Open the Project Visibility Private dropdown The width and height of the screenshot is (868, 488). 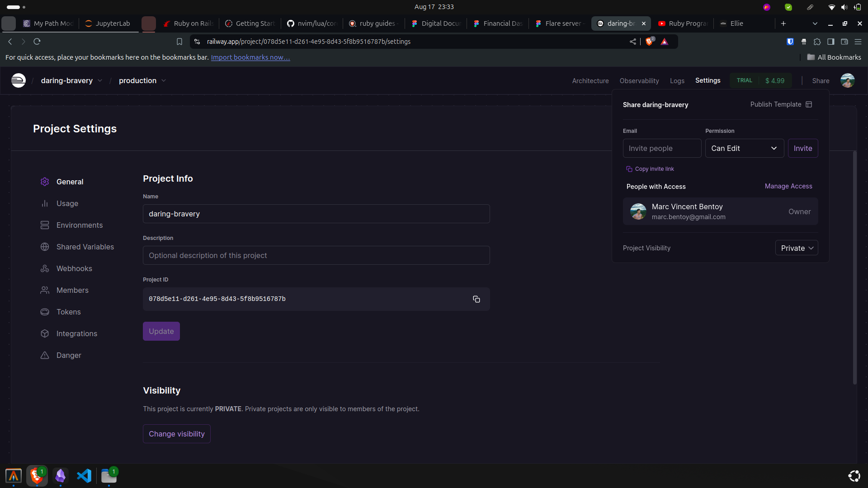(796, 248)
